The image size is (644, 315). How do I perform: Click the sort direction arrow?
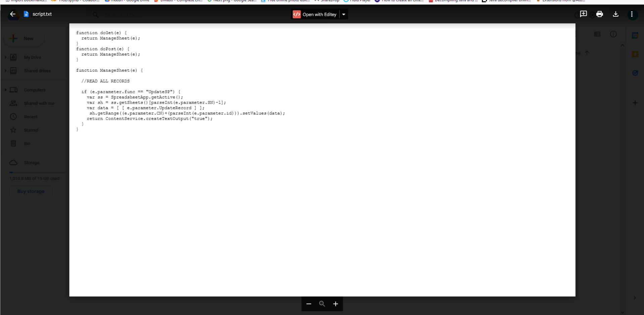click(587, 53)
